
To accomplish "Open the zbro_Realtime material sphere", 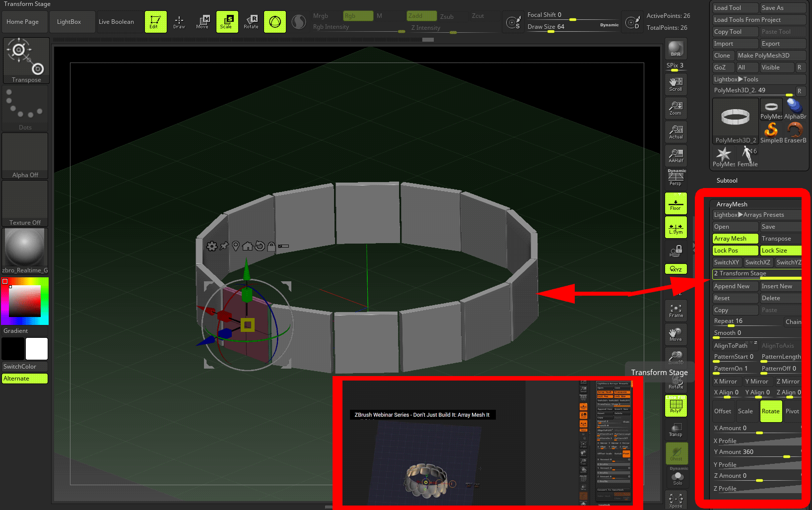I will 25,251.
